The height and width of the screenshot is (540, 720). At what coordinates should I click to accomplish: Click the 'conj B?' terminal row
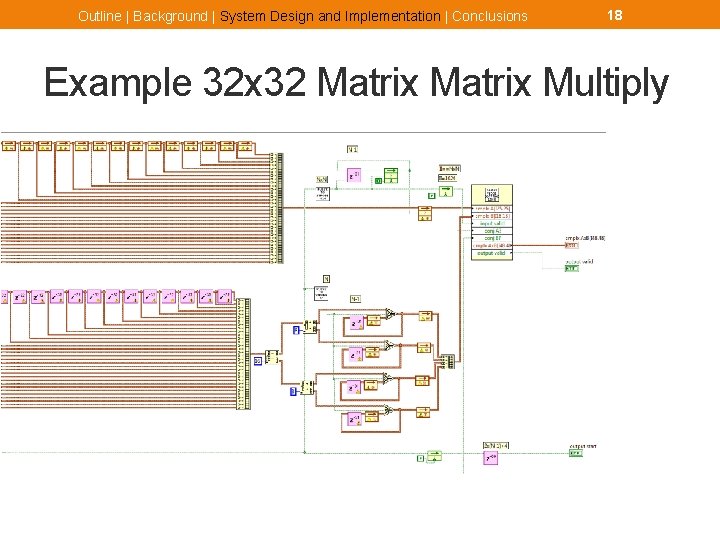point(492,238)
